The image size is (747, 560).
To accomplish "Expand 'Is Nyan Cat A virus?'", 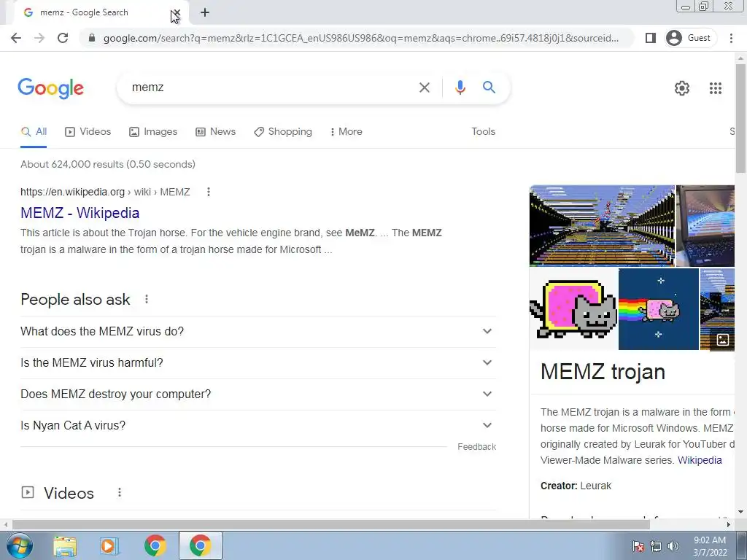I will (x=258, y=426).
